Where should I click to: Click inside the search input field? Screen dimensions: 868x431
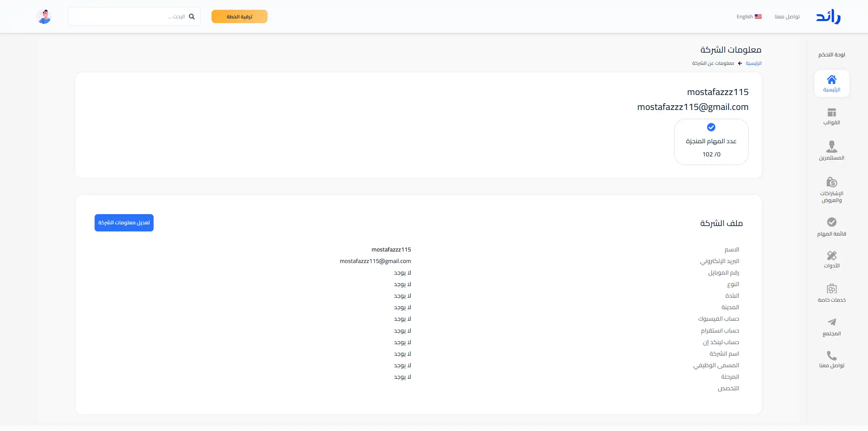(x=129, y=17)
